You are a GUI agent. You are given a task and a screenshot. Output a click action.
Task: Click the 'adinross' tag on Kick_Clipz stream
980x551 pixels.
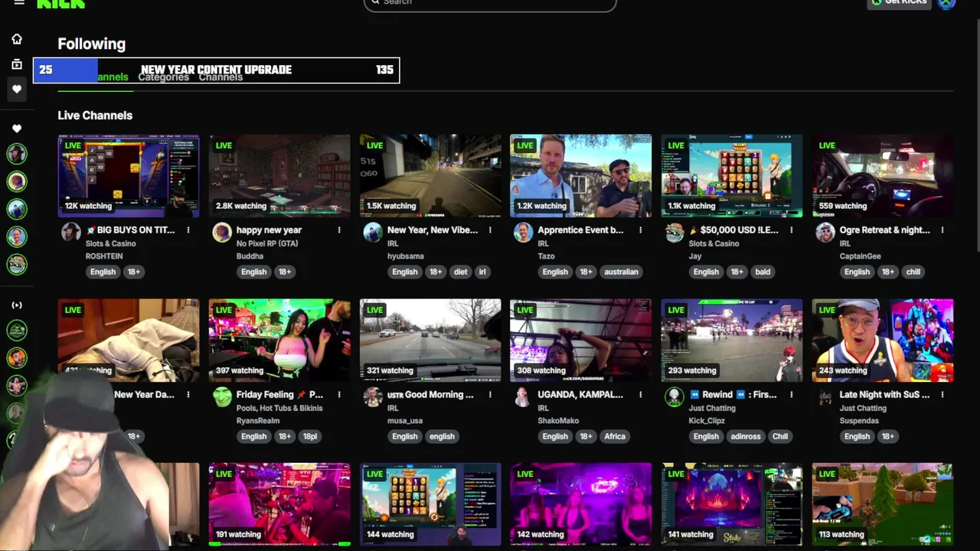click(745, 436)
